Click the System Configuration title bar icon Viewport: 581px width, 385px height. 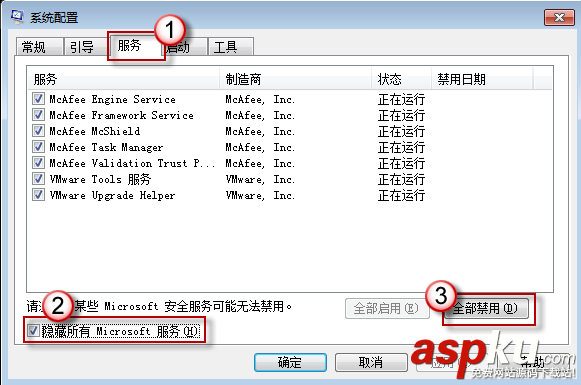click(17, 17)
